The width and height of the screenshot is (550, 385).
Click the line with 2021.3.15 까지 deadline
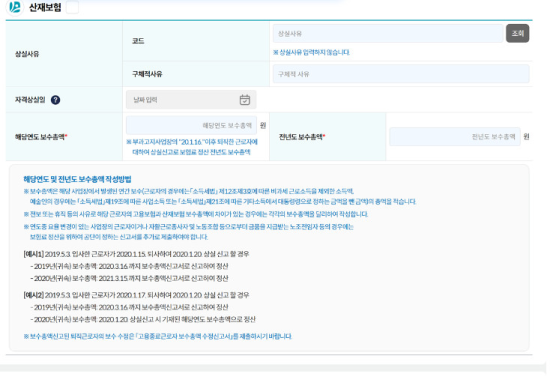[x=129, y=278]
